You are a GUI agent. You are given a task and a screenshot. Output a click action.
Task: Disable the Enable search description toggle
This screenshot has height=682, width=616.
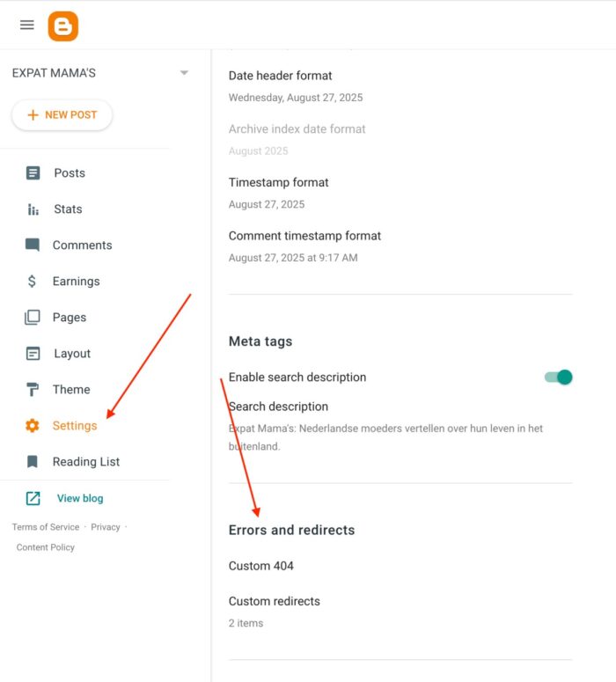pyautogui.click(x=558, y=378)
